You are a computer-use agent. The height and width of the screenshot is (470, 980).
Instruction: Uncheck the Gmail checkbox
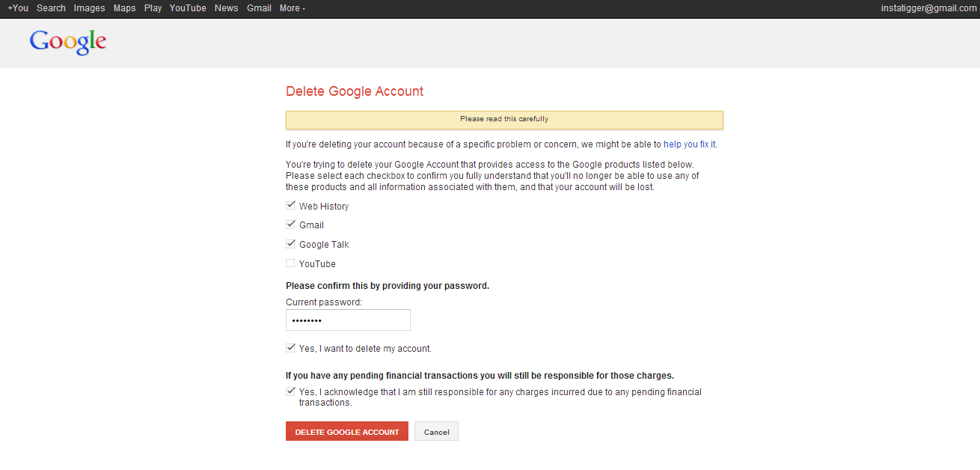pyautogui.click(x=290, y=225)
